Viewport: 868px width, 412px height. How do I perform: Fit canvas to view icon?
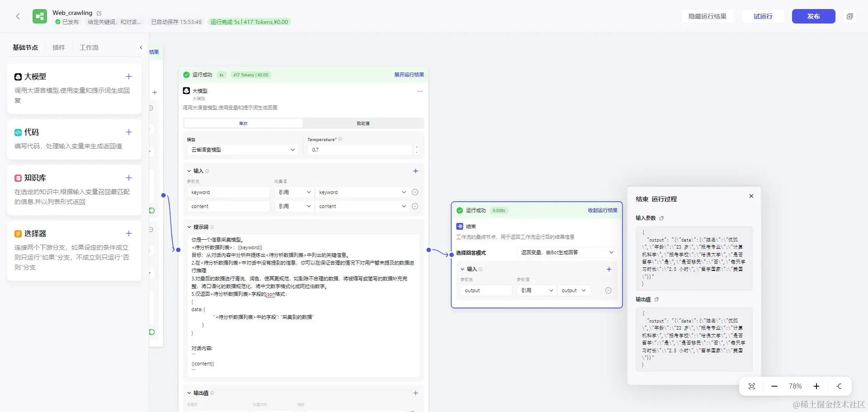coord(752,386)
